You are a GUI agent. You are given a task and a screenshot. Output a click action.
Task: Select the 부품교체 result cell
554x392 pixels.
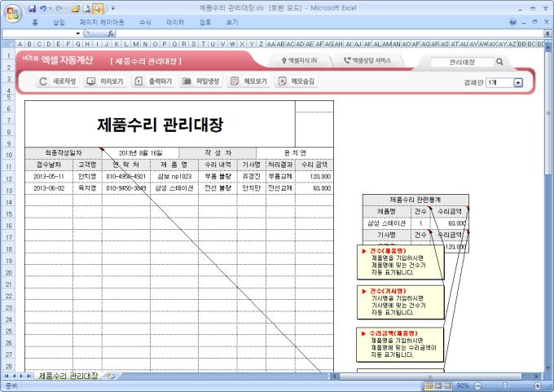(x=280, y=176)
